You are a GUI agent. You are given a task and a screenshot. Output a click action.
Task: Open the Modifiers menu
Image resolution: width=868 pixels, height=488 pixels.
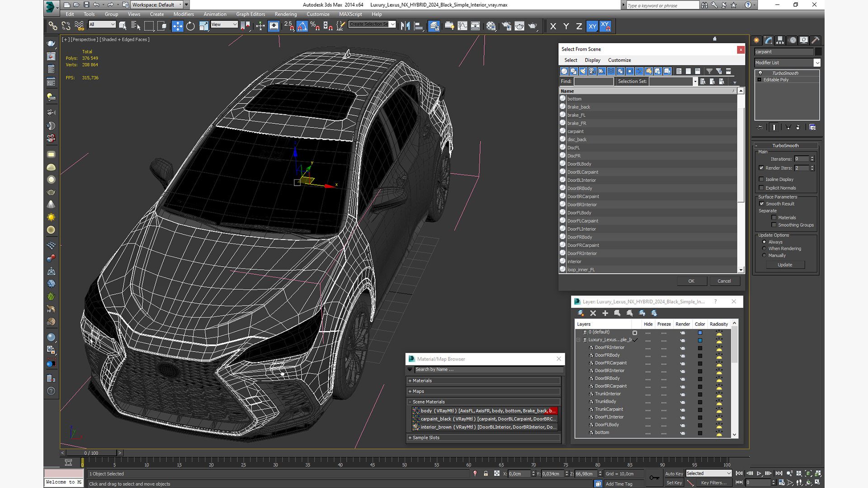184,14
